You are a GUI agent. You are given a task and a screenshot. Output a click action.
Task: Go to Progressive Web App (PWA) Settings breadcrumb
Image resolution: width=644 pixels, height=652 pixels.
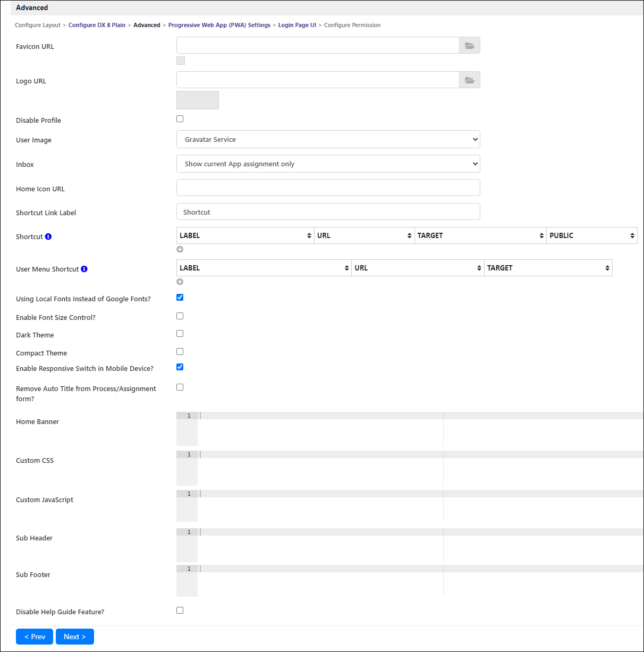pyautogui.click(x=219, y=25)
